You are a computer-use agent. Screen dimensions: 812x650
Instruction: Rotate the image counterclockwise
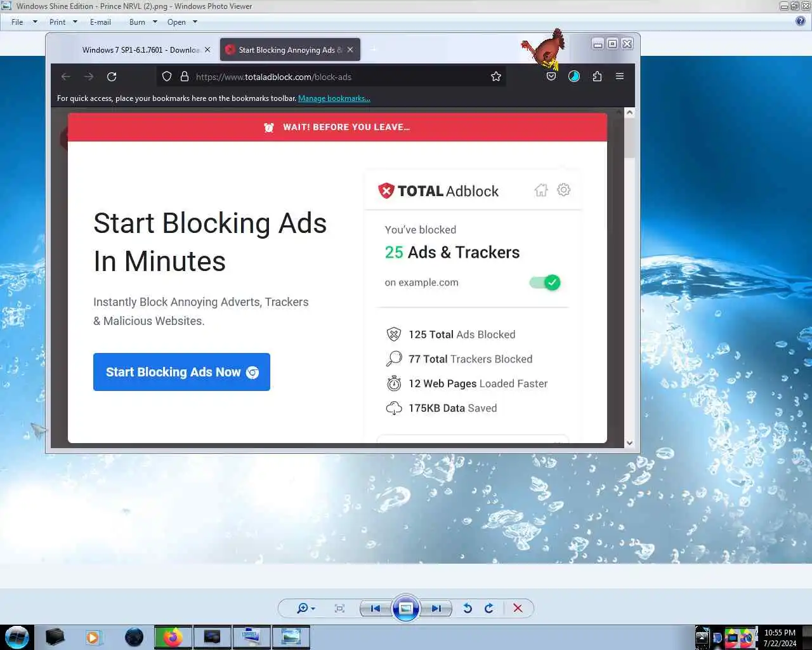coord(468,608)
